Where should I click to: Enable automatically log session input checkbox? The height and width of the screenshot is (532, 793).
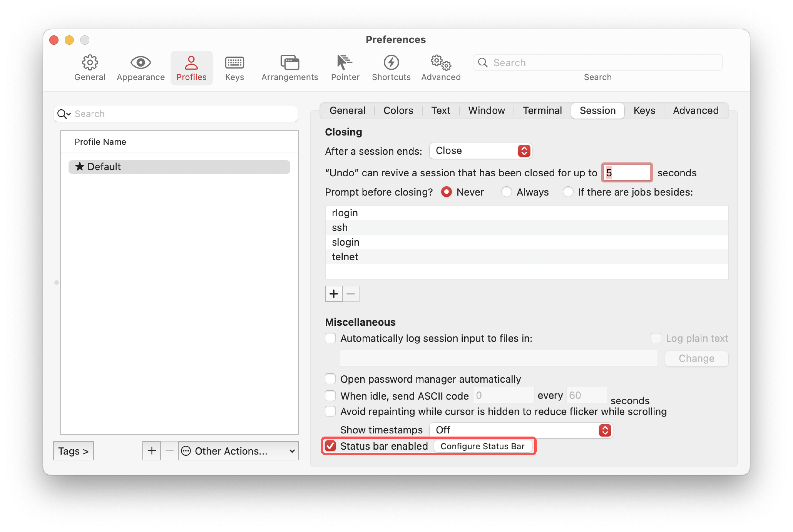(x=330, y=338)
